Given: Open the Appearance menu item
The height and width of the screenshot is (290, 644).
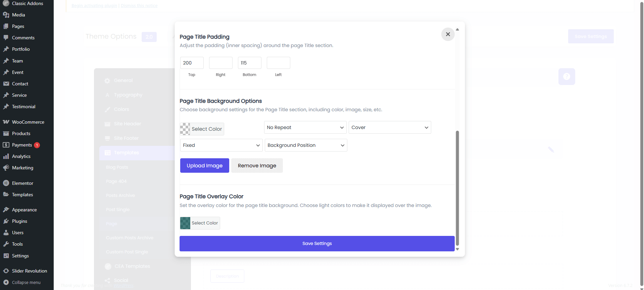Looking at the screenshot, I should click(x=24, y=210).
